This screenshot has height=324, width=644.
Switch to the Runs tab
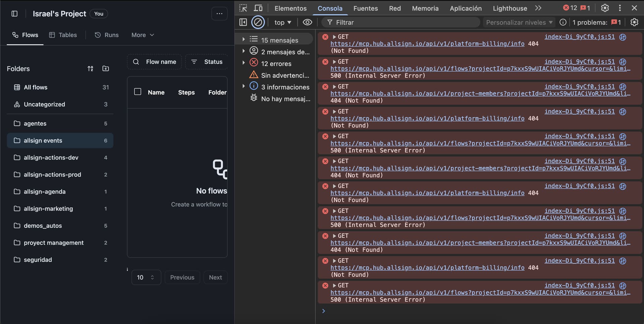click(107, 35)
